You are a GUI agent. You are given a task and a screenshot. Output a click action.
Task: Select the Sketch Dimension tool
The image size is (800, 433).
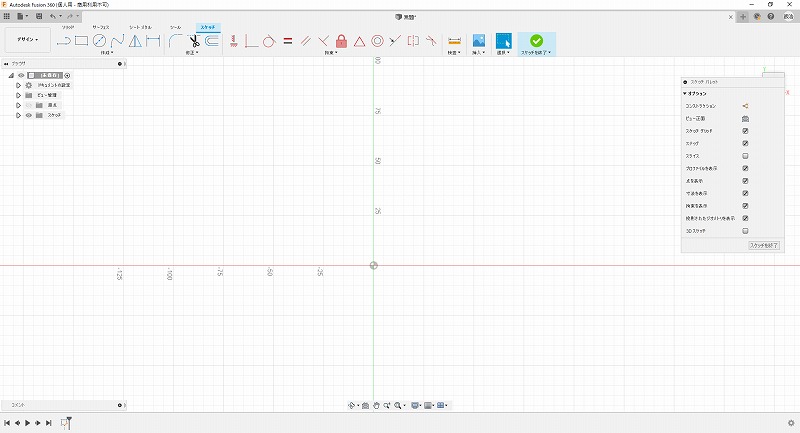[153, 41]
